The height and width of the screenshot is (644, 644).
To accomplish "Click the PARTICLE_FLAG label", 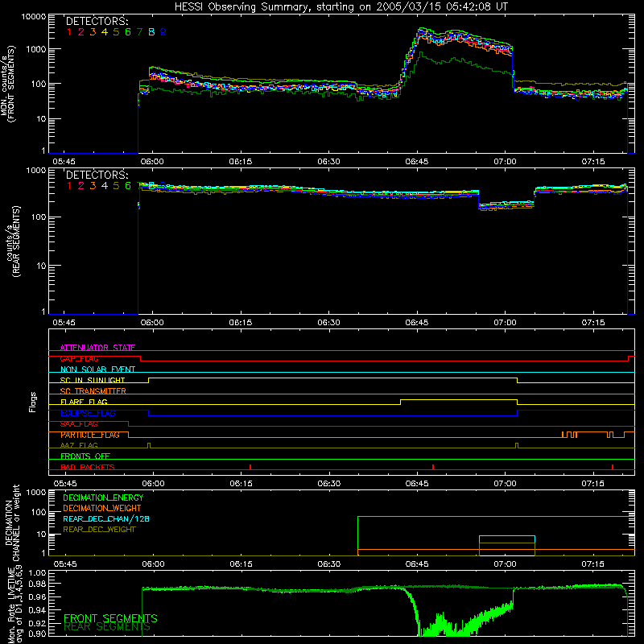I will click(90, 435).
